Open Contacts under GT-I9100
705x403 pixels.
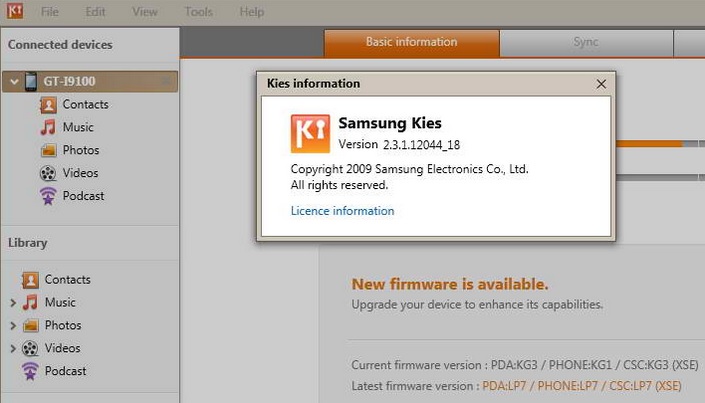point(85,104)
